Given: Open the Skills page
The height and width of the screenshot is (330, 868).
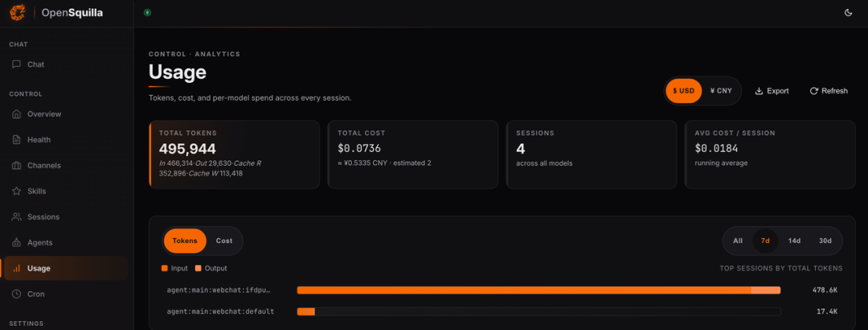Looking at the screenshot, I should pyautogui.click(x=67, y=192).
